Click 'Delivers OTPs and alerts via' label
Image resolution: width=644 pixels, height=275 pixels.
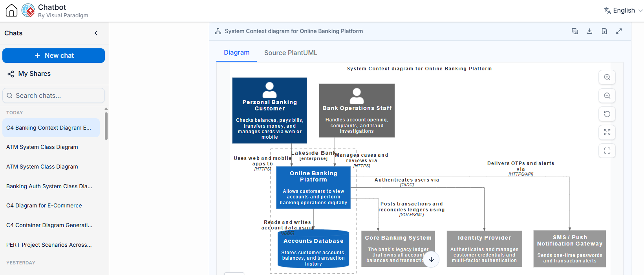(x=521, y=166)
